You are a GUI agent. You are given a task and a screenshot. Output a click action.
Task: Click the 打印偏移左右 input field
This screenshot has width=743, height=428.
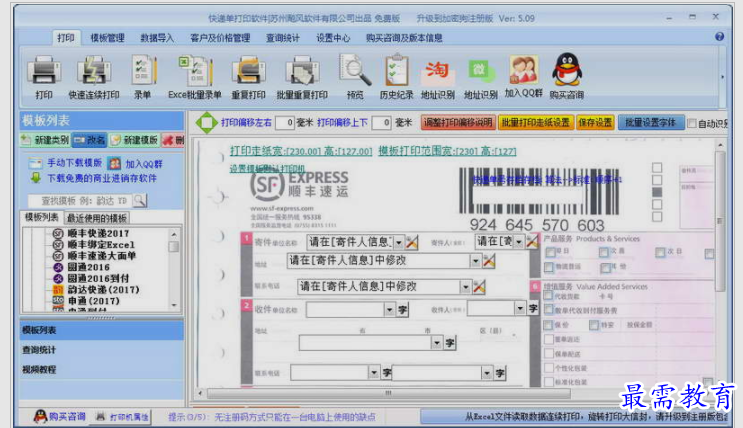pyautogui.click(x=285, y=123)
